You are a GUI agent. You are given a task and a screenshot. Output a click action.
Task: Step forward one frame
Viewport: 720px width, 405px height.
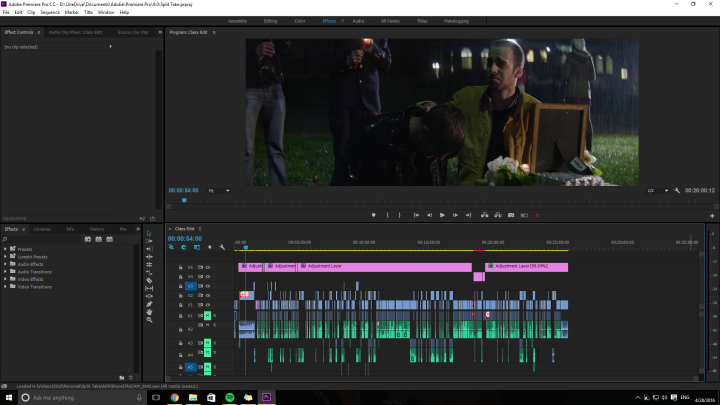[455, 215]
